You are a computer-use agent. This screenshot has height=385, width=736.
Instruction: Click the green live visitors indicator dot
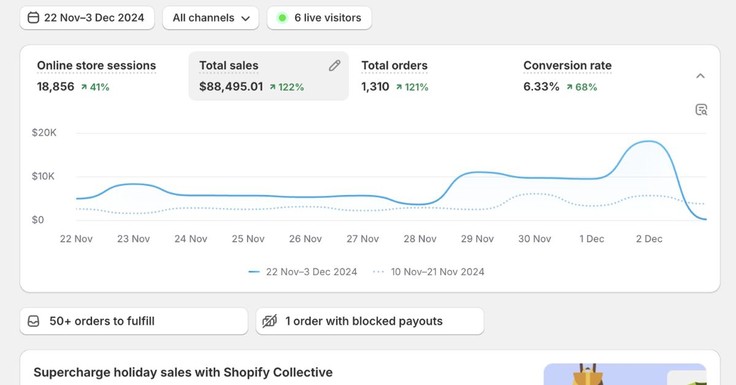(282, 18)
